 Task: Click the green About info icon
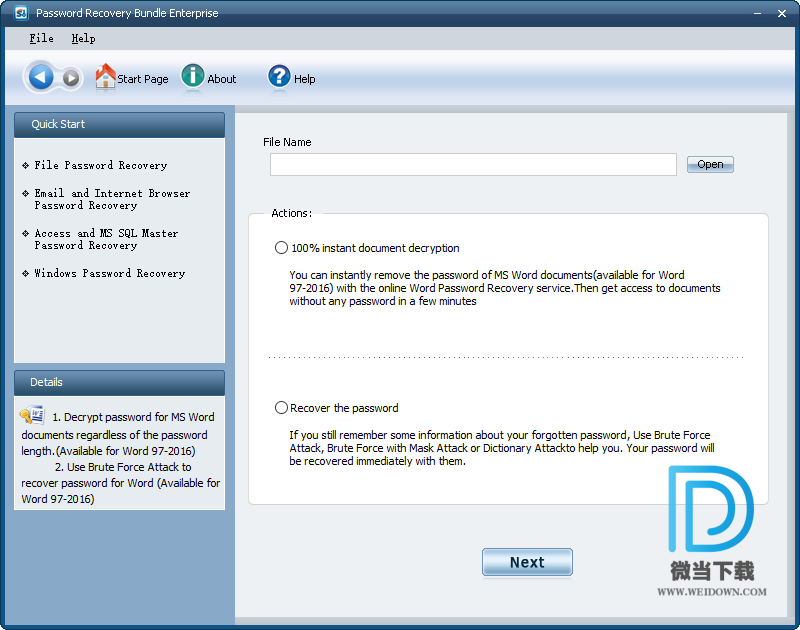pyautogui.click(x=192, y=77)
